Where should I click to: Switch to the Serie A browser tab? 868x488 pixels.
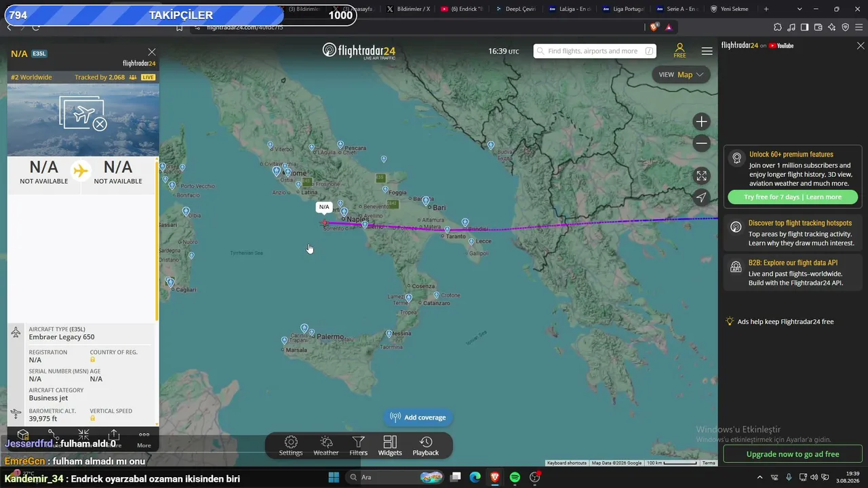676,9
